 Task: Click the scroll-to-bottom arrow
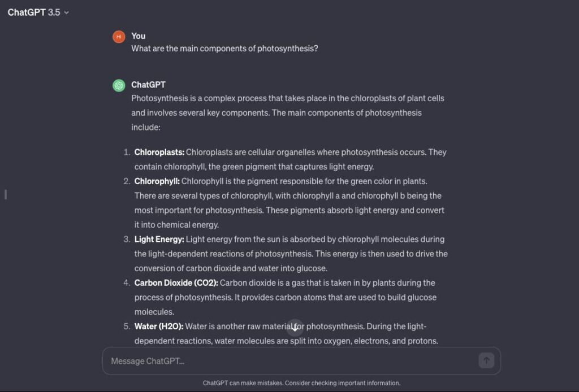point(295,327)
